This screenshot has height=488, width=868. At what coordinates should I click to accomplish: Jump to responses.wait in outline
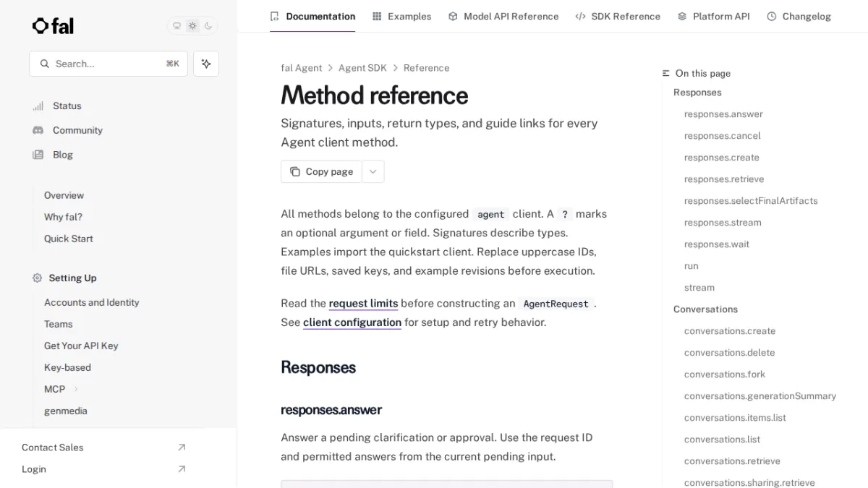717,244
